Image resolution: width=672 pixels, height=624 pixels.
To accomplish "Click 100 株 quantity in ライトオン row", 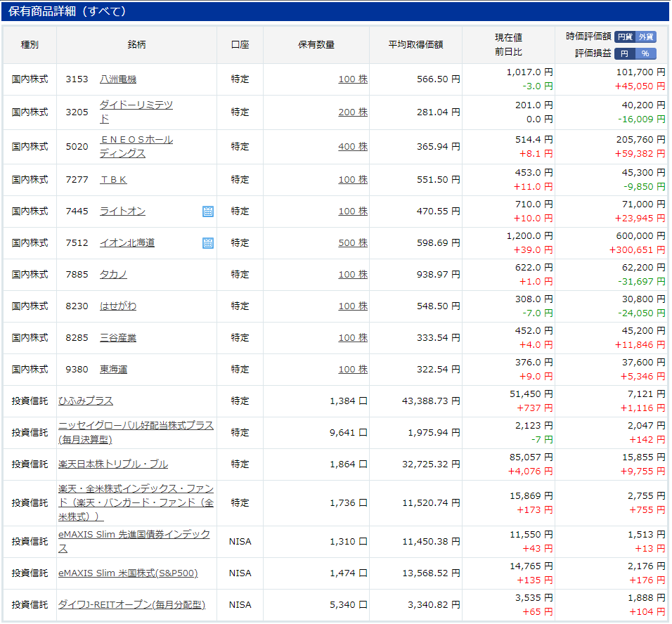I will 353,212.
